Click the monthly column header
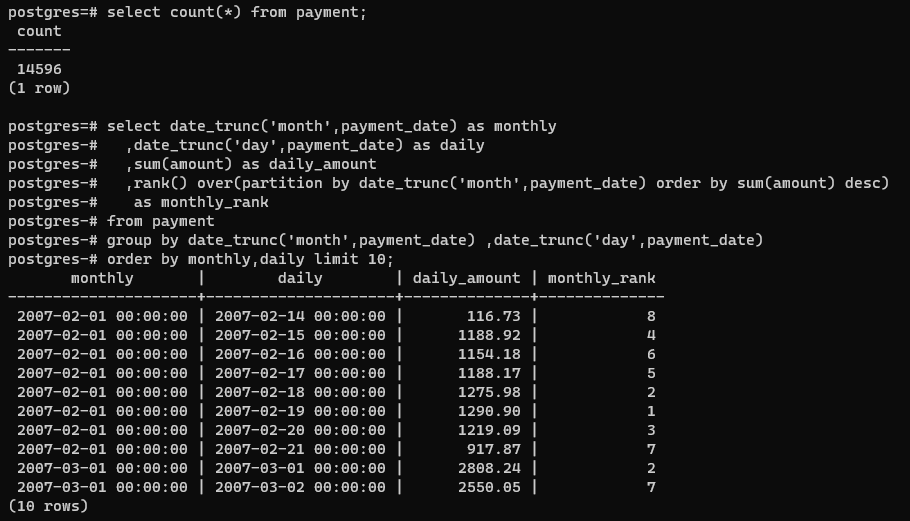Viewport: 910px width, 521px height. [102, 278]
